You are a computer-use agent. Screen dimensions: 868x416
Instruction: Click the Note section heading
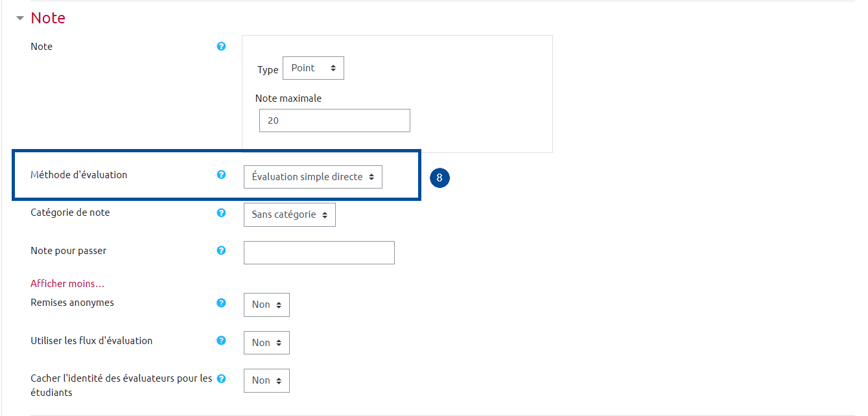coord(48,18)
